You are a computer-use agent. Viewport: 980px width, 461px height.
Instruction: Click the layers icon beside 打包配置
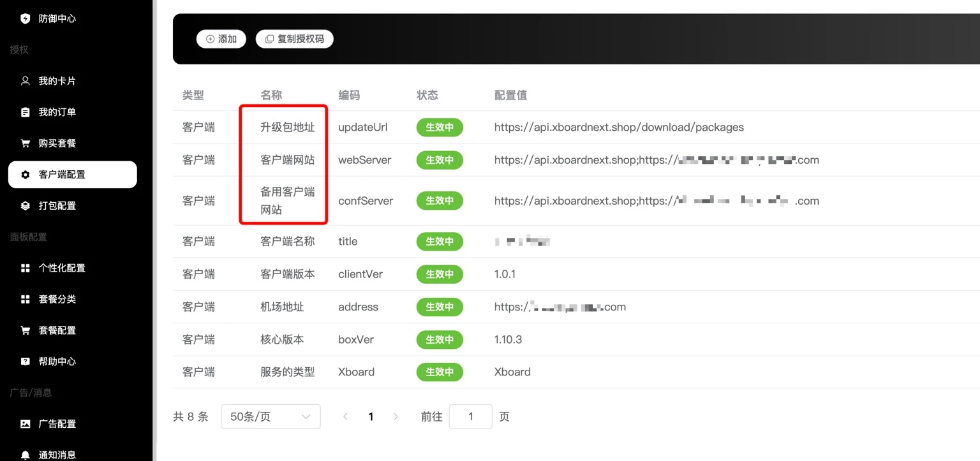[x=26, y=205]
